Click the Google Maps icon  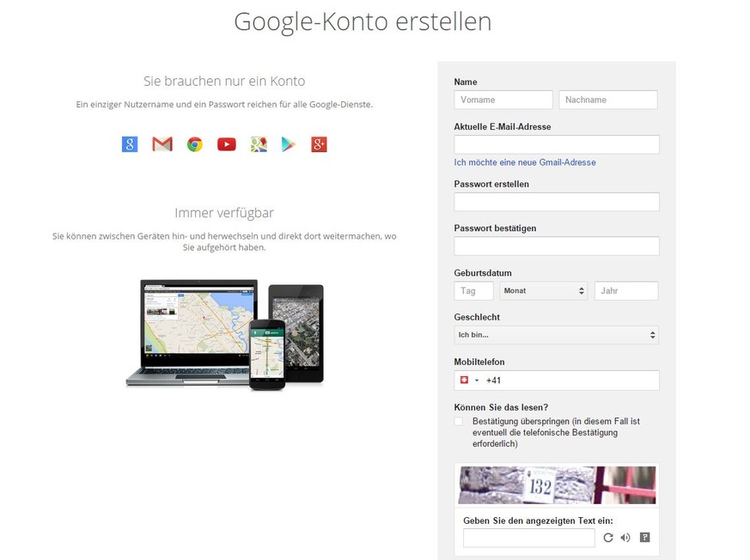point(259,144)
